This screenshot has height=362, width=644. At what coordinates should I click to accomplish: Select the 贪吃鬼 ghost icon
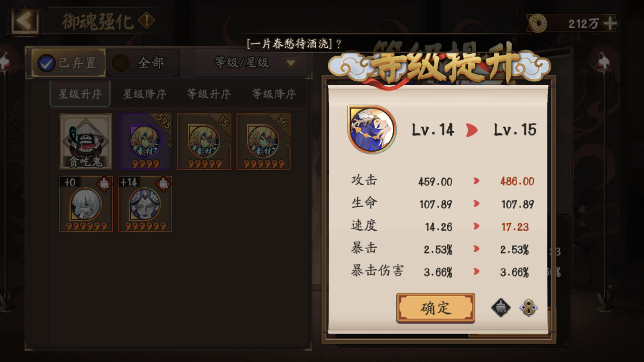point(86,141)
